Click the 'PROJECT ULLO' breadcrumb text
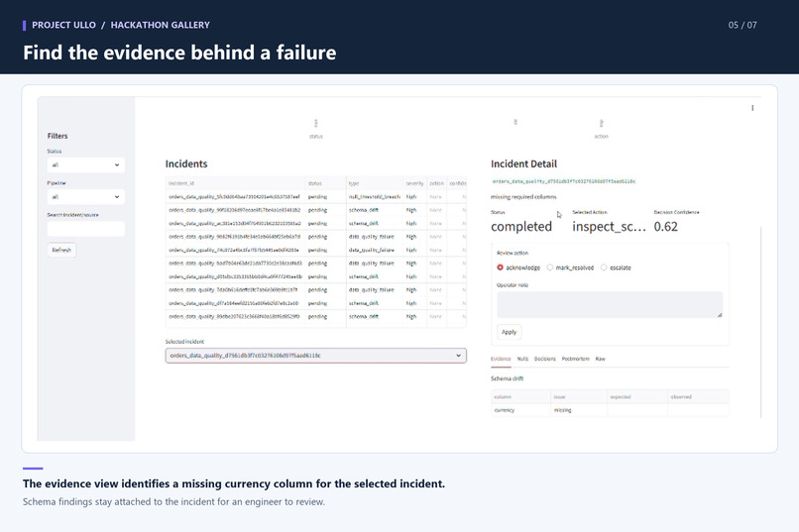 [63, 25]
